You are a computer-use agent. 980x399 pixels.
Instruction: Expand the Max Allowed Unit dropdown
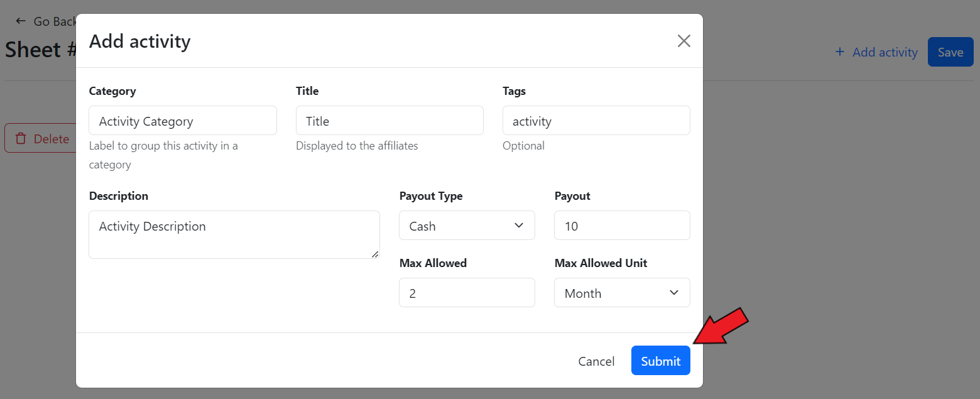coord(621,293)
